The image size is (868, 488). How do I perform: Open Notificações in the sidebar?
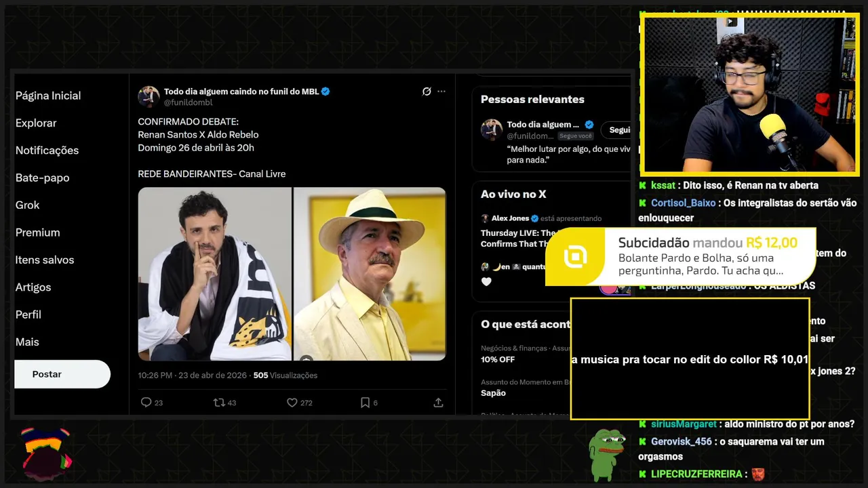47,150
